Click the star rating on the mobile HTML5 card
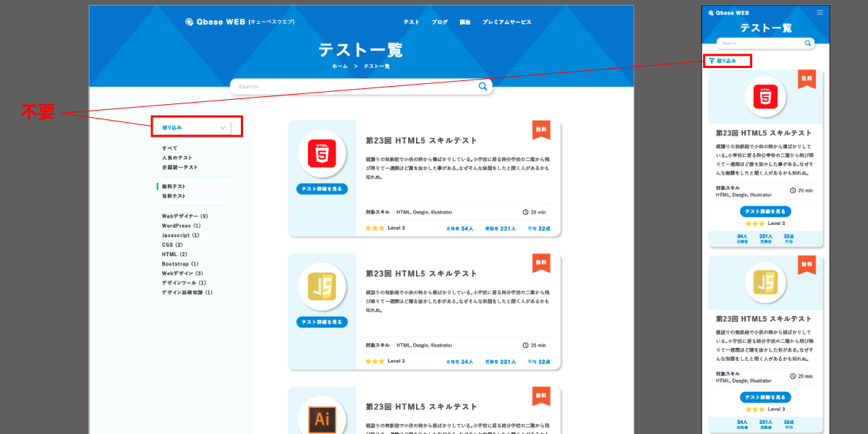The image size is (868, 434). (756, 224)
